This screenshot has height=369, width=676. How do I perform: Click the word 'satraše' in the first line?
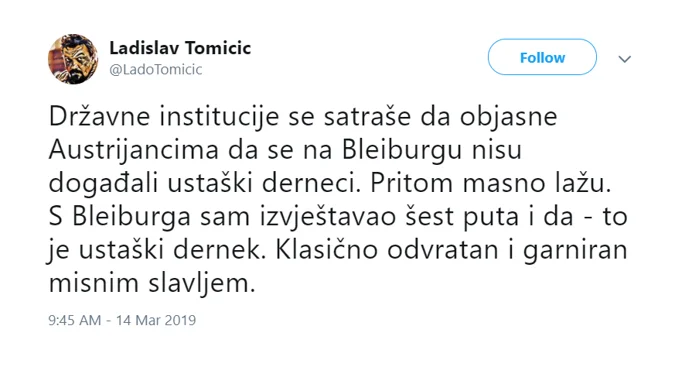point(367,117)
